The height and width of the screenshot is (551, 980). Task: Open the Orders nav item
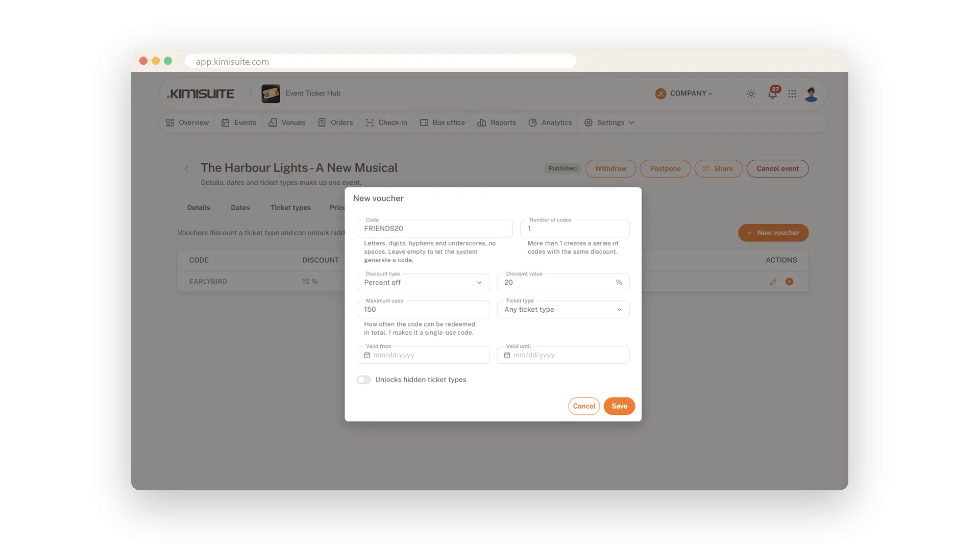pyautogui.click(x=335, y=123)
